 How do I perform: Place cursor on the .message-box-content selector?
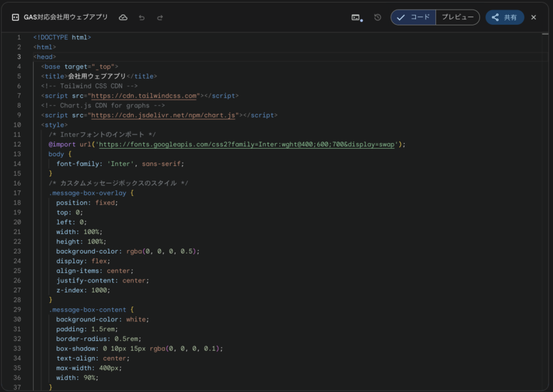87,310
